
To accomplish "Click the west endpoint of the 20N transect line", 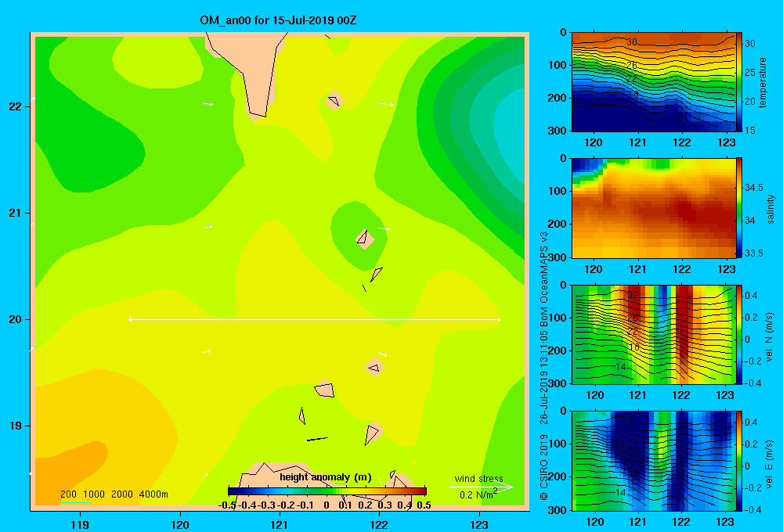I will [130, 319].
